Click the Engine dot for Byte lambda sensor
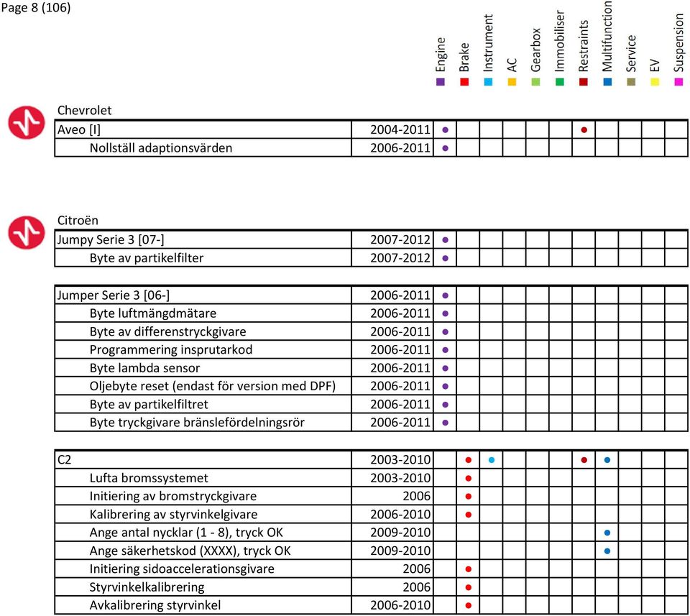Screen dimensions: 690x616 (446, 368)
